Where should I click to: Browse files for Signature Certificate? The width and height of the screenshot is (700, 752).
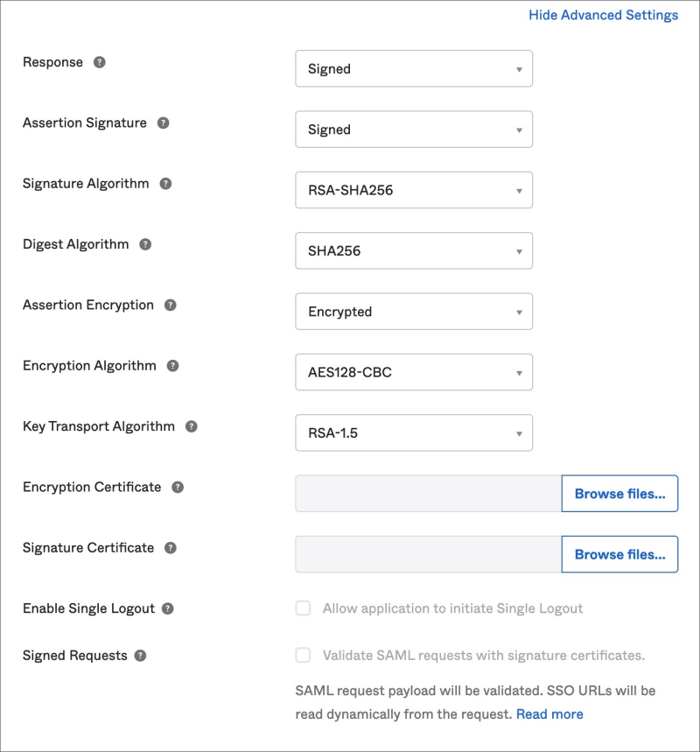tap(619, 554)
